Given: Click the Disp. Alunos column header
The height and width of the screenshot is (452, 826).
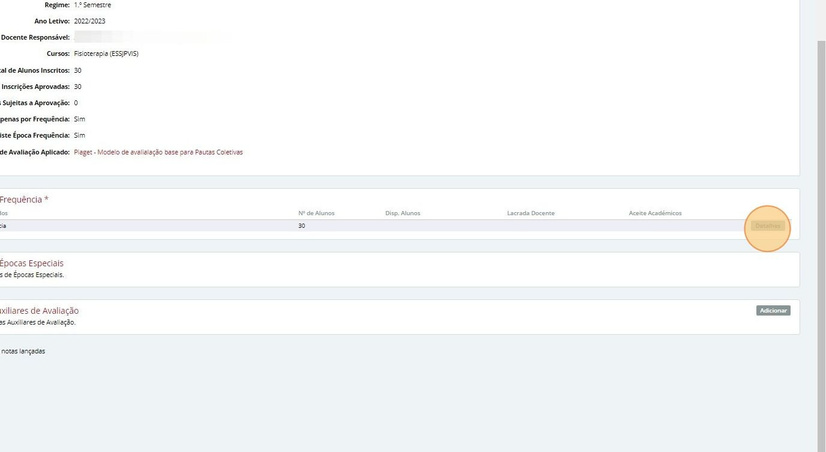Looking at the screenshot, I should pyautogui.click(x=402, y=213).
